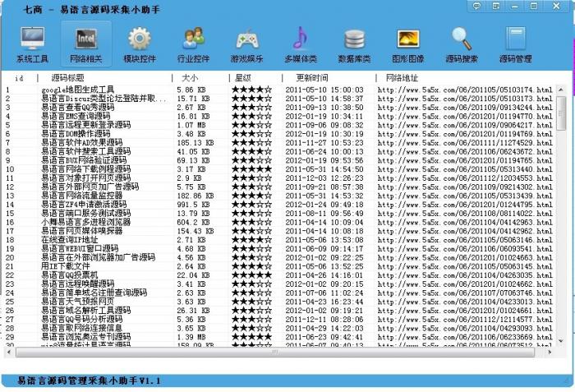
Task: Select row 易语言对象打开网页源码
Action: (x=278, y=178)
